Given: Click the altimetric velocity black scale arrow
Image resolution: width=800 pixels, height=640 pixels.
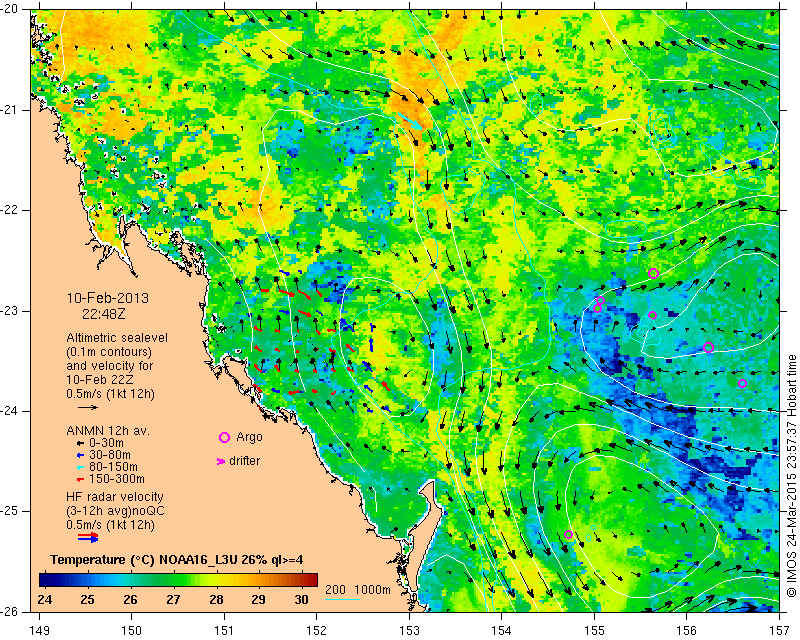Looking at the screenshot, I should 88,407.
